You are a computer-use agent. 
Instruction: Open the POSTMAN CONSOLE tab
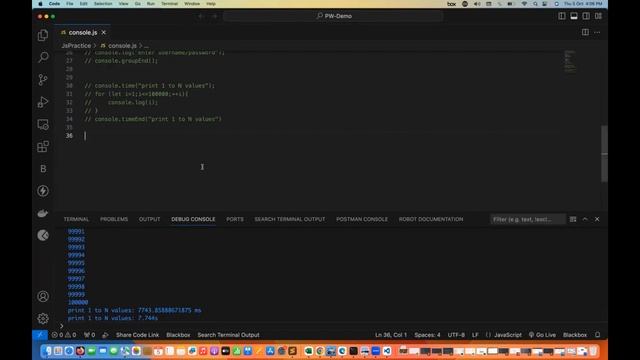[x=362, y=219]
